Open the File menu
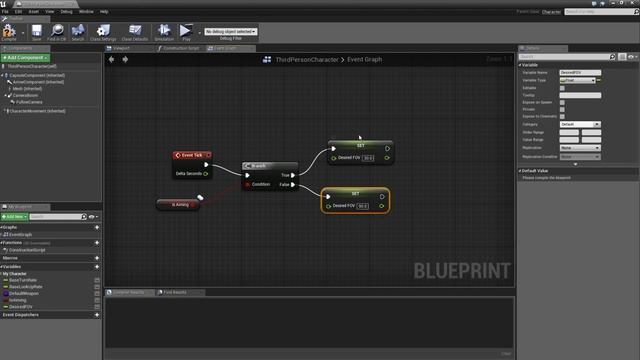The image size is (640, 360). click(5, 11)
